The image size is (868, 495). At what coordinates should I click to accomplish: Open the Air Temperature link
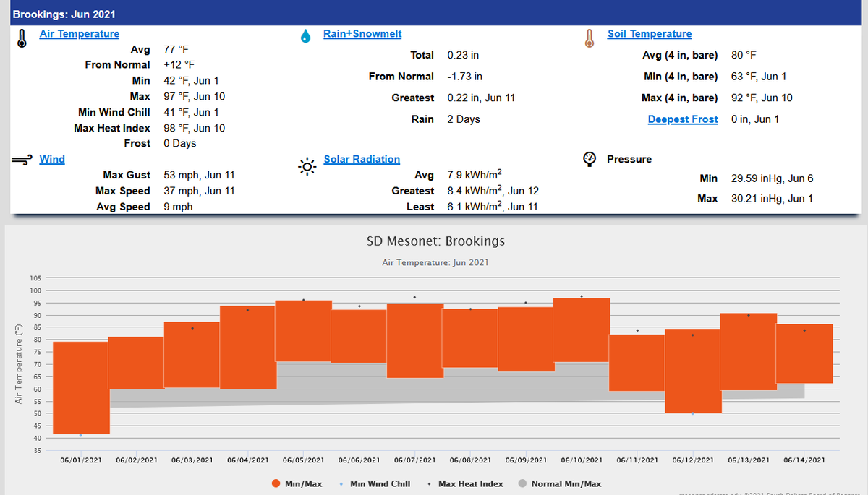coord(80,34)
